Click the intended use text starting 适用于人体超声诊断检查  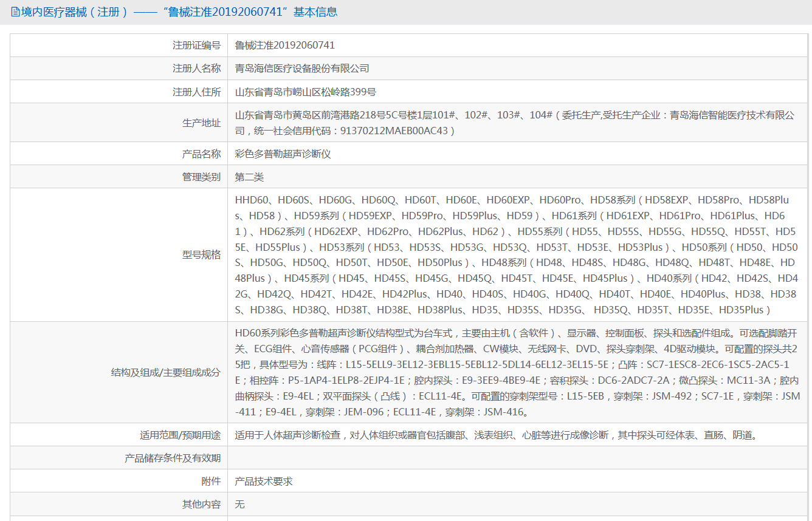coord(496,435)
